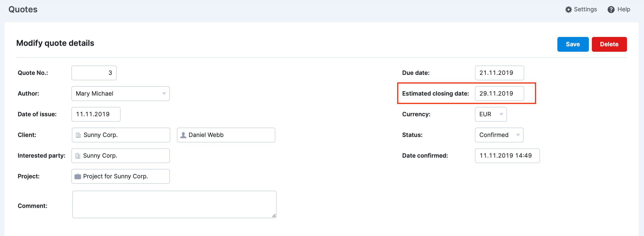Image resolution: width=644 pixels, height=236 pixels.
Task: Open the Author dropdown arrow
Action: (164, 94)
